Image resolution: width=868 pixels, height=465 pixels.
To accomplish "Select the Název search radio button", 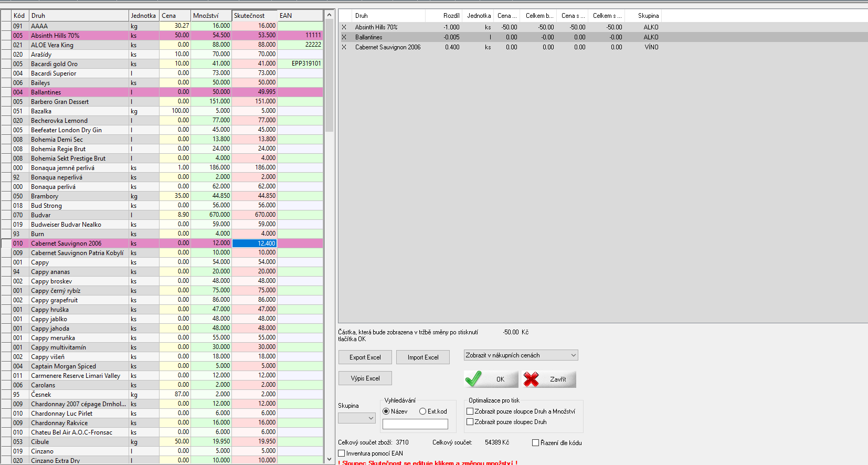I will point(386,411).
